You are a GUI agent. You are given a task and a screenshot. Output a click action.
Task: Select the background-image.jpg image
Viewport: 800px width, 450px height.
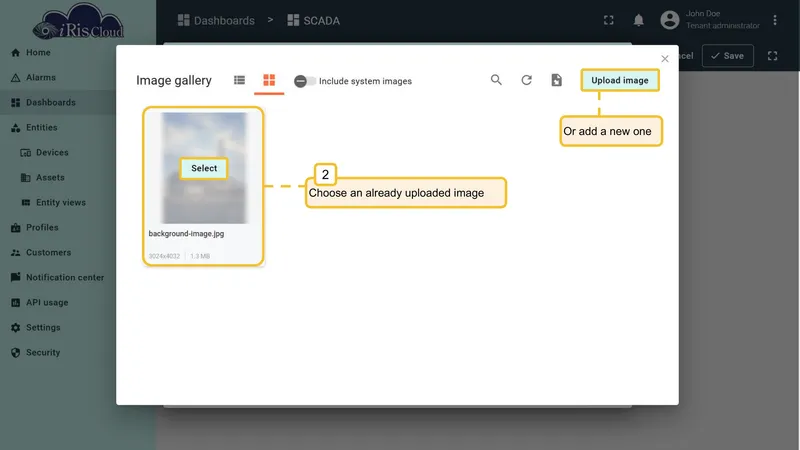point(204,168)
